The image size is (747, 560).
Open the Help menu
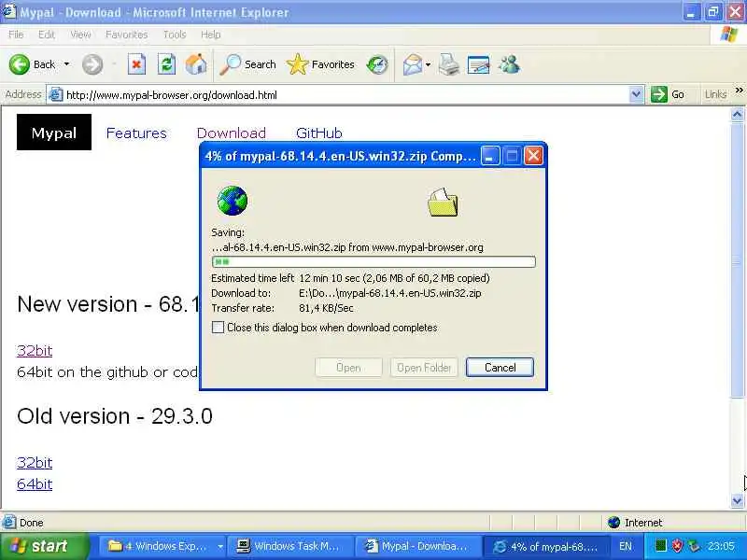point(210,35)
